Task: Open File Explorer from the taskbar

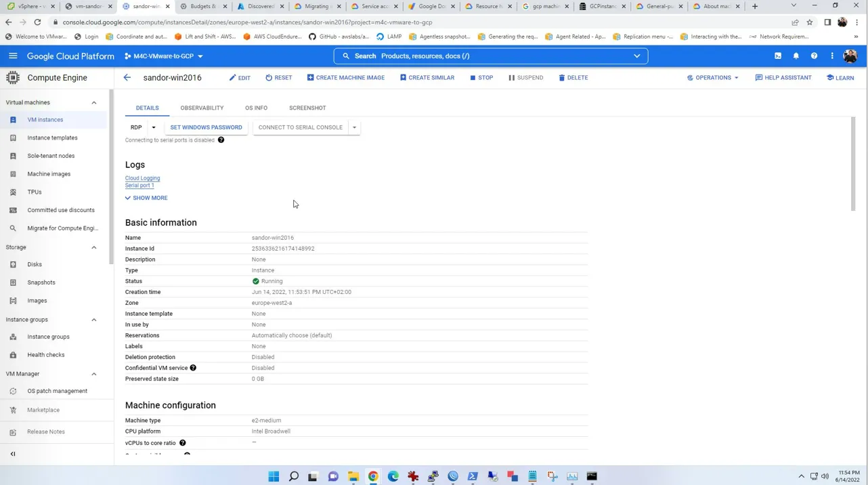Action: tap(353, 476)
